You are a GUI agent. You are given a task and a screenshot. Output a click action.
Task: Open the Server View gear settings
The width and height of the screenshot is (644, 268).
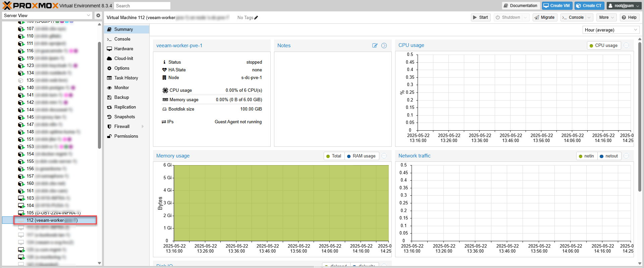98,15
